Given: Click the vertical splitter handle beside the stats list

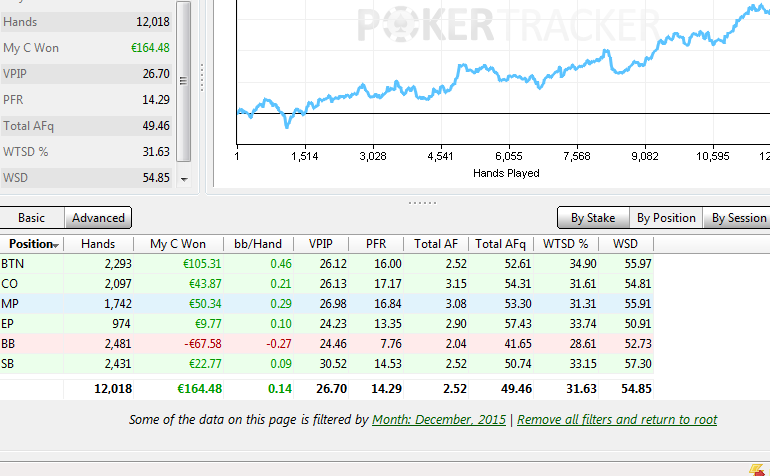Looking at the screenshot, I should coord(202,78).
